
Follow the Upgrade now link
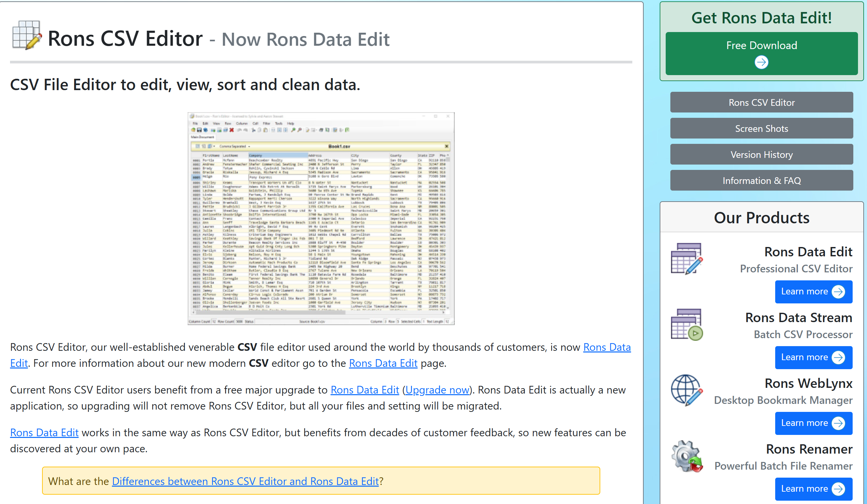pyautogui.click(x=437, y=390)
